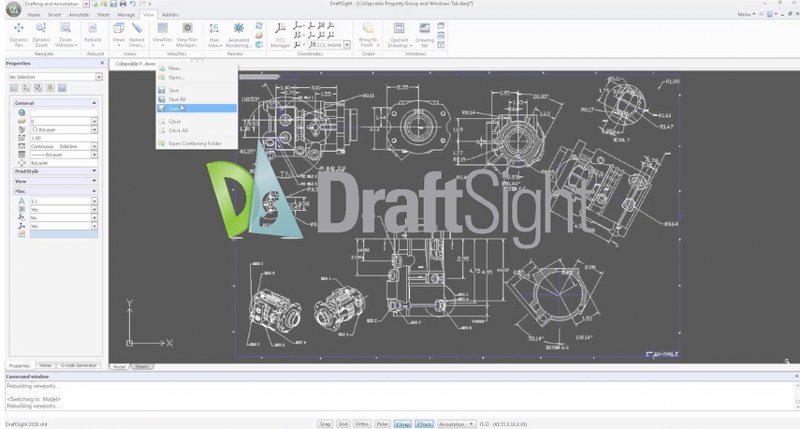This screenshot has width=800, height=429.
Task: Click the ViewTiles icon
Action: [162, 28]
